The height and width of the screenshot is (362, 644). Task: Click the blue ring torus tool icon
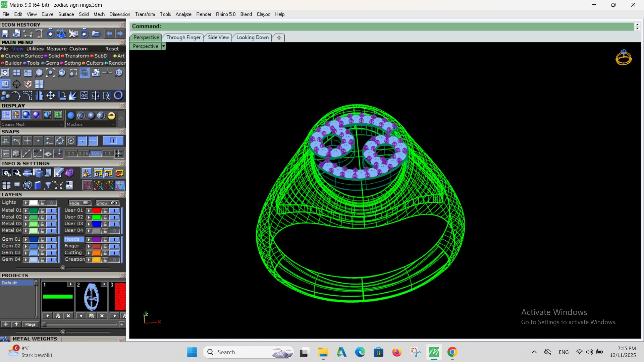click(118, 96)
